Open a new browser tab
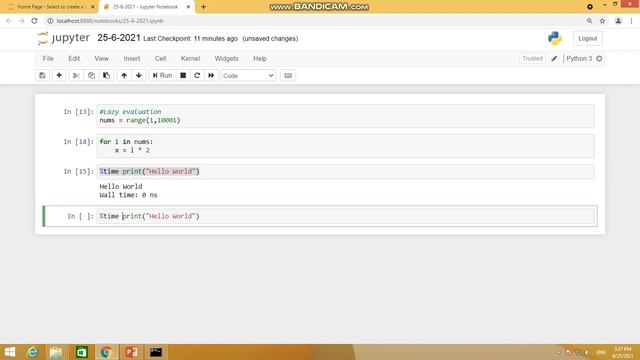The height and width of the screenshot is (360, 640). click(x=203, y=7)
